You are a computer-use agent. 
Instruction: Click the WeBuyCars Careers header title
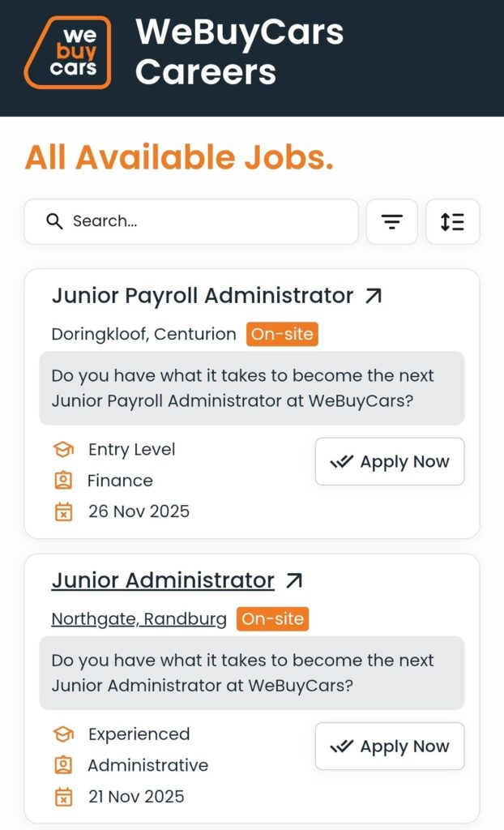pos(239,53)
